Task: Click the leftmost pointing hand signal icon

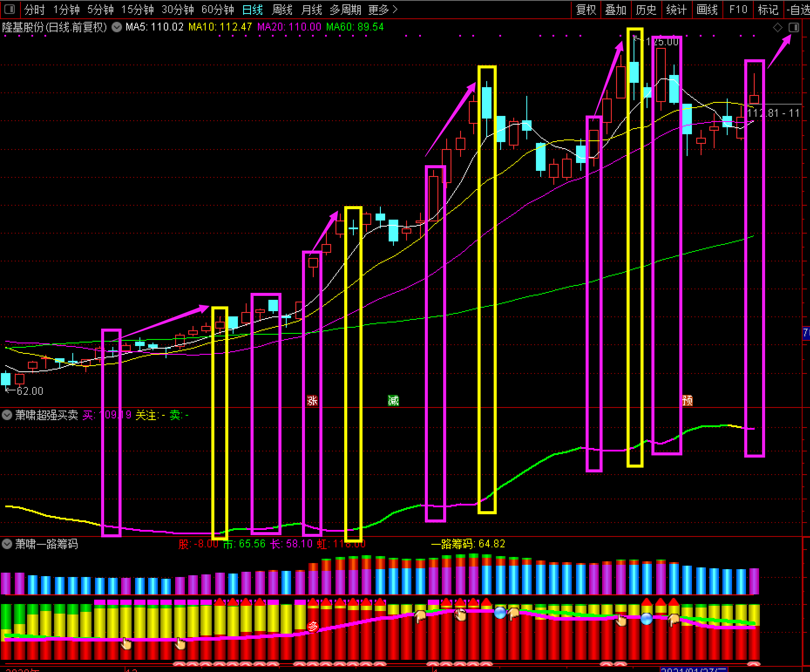Action: 126,643
